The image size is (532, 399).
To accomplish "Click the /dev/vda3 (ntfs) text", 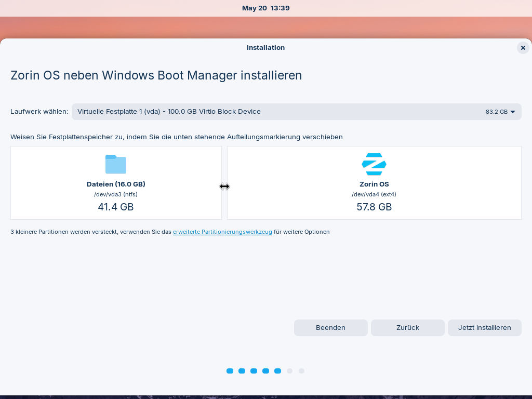I will point(116,194).
